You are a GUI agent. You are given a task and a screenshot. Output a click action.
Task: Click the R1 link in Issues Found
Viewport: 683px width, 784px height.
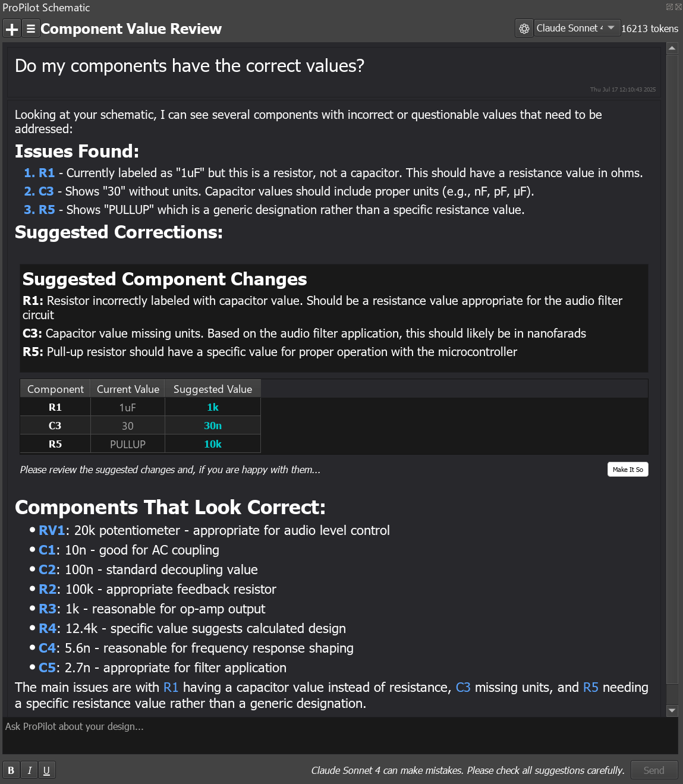(x=46, y=173)
